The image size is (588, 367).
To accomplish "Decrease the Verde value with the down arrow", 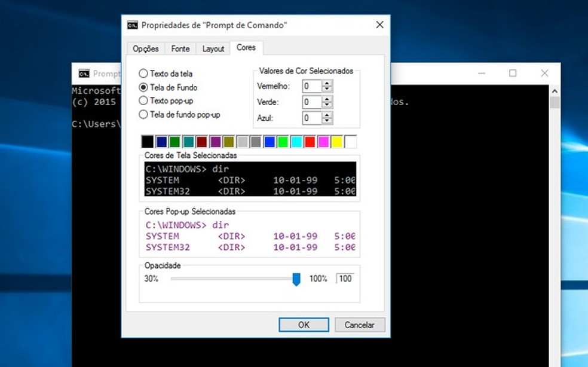I will [x=327, y=105].
